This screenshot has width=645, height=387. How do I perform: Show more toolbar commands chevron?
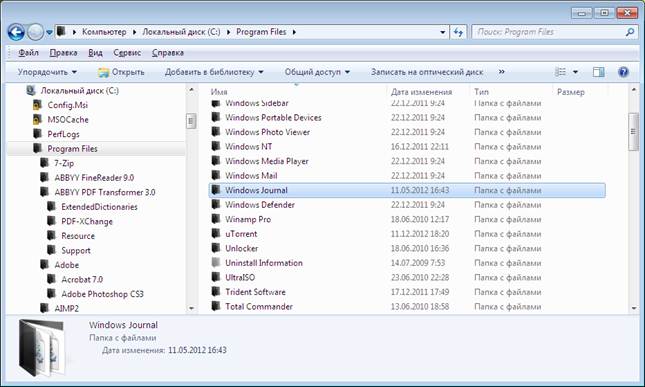pyautogui.click(x=501, y=72)
